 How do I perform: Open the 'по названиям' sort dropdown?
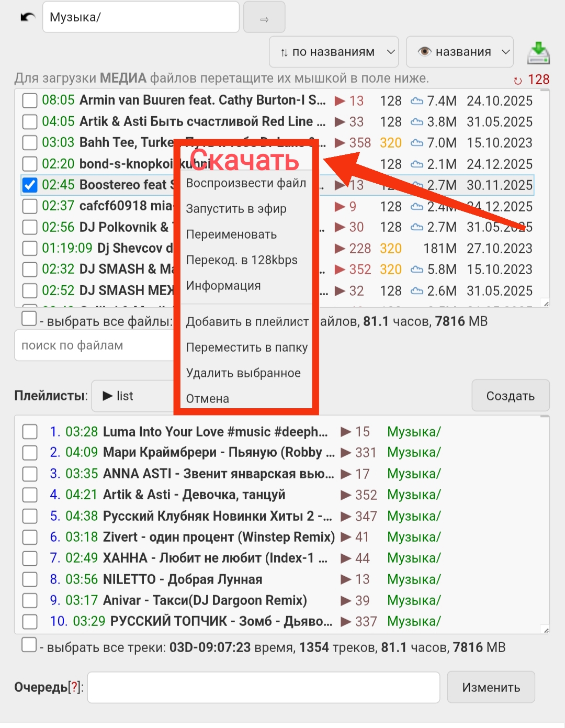(334, 52)
